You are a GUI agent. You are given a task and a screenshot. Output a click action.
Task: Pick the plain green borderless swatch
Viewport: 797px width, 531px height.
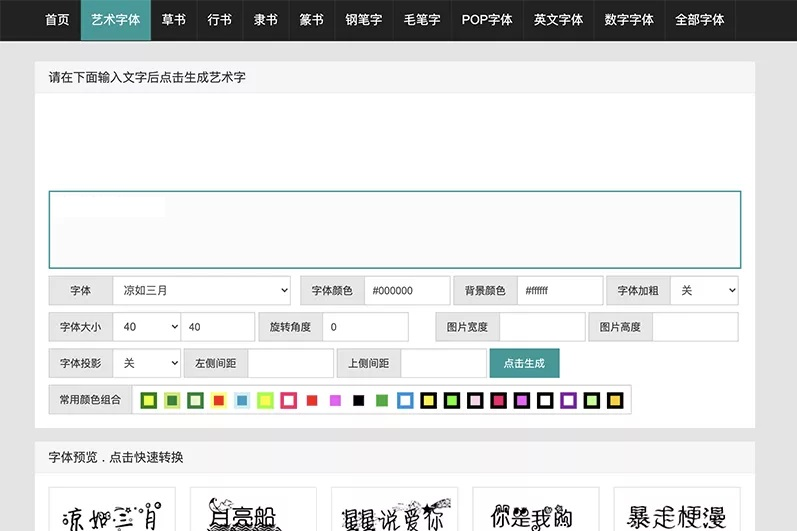pos(382,400)
